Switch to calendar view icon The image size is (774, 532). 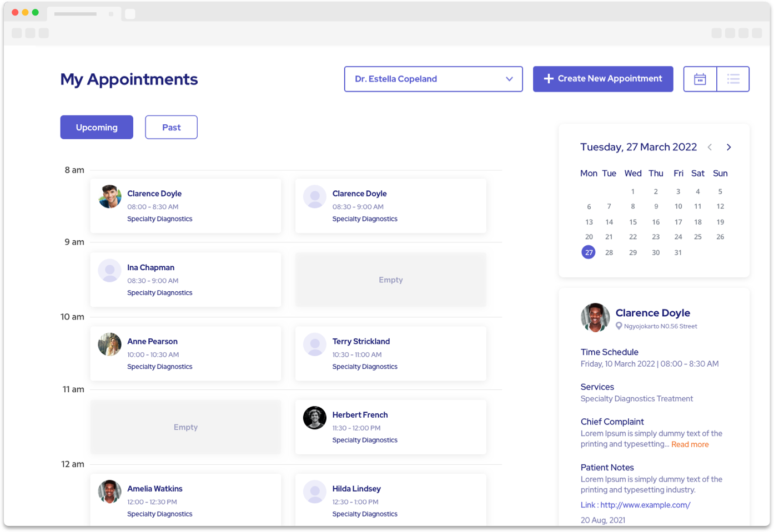(700, 79)
